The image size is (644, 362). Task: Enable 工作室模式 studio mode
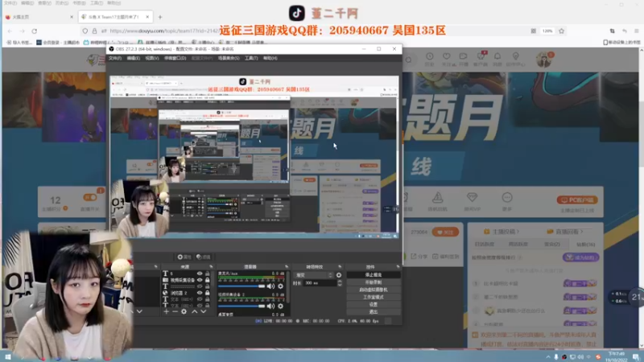pos(374,297)
